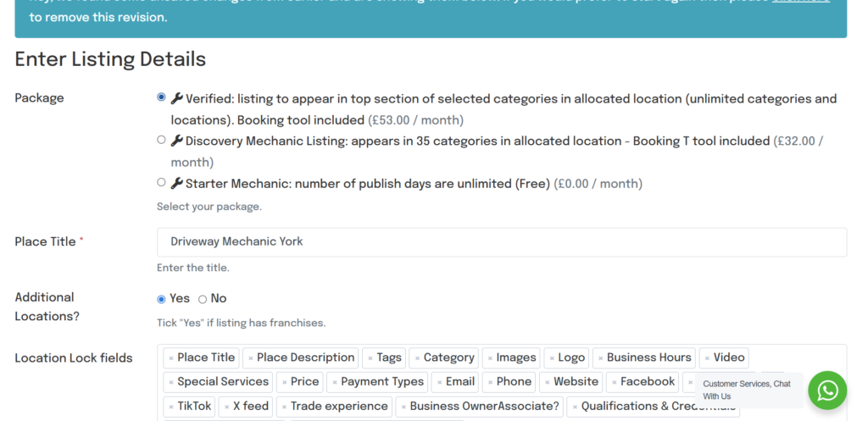Remove the Logo tag
The height and width of the screenshot is (421, 868).
551,358
